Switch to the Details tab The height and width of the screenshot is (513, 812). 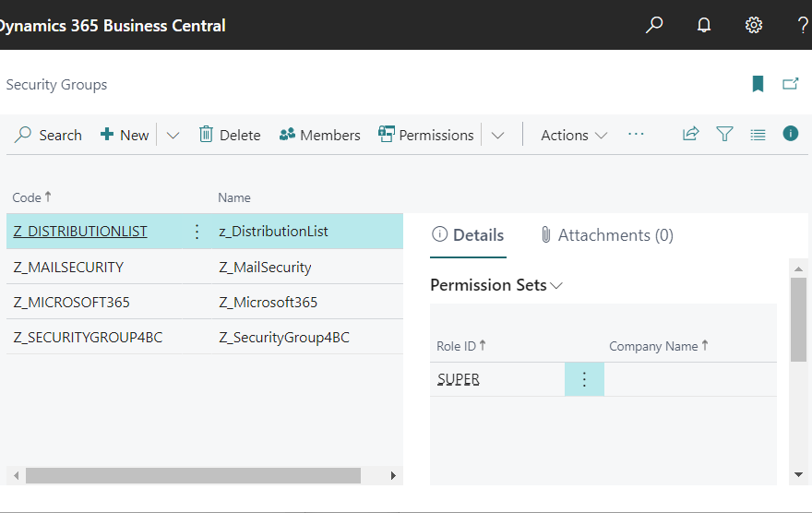click(468, 235)
